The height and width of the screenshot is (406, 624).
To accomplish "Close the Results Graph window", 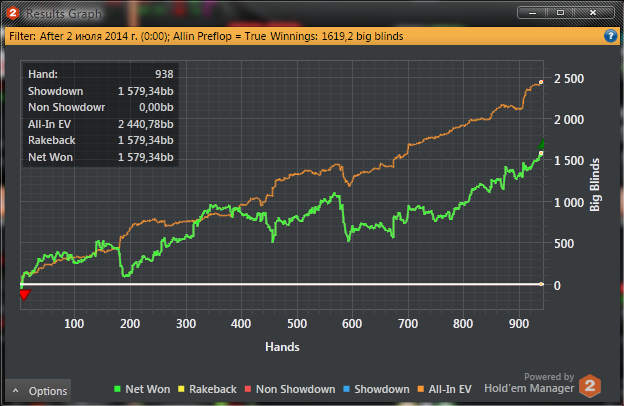I will (x=593, y=13).
